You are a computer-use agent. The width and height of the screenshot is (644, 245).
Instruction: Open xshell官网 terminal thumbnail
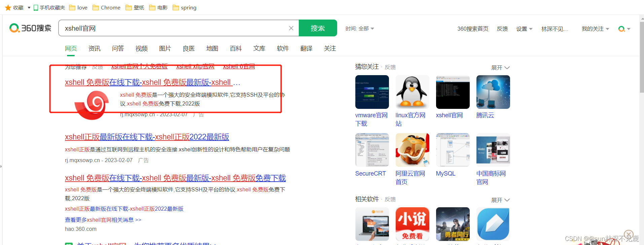pos(453,92)
